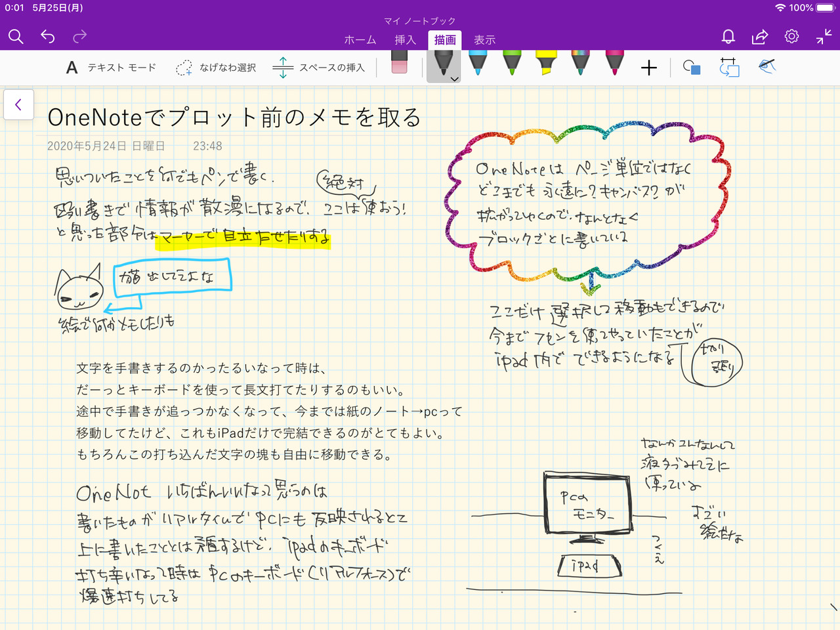Screen dimensions: 840x630
Task: Toggle full screen mode arrows
Action: 824,37
